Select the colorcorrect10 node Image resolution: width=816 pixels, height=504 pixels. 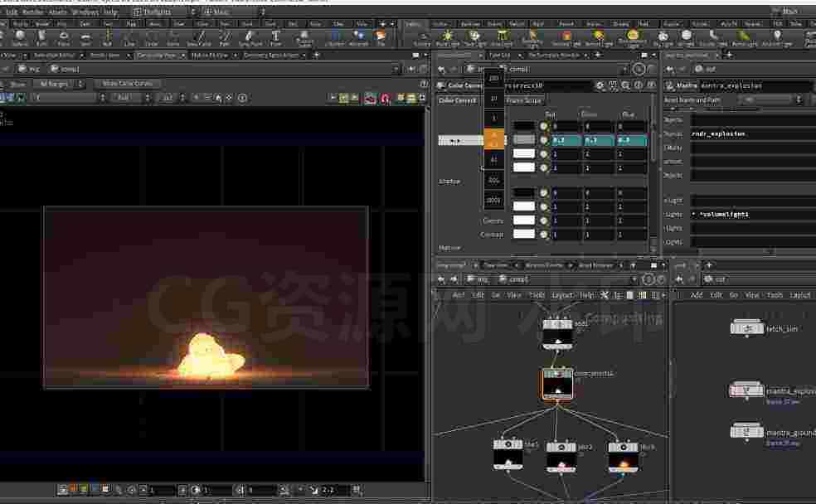557,384
